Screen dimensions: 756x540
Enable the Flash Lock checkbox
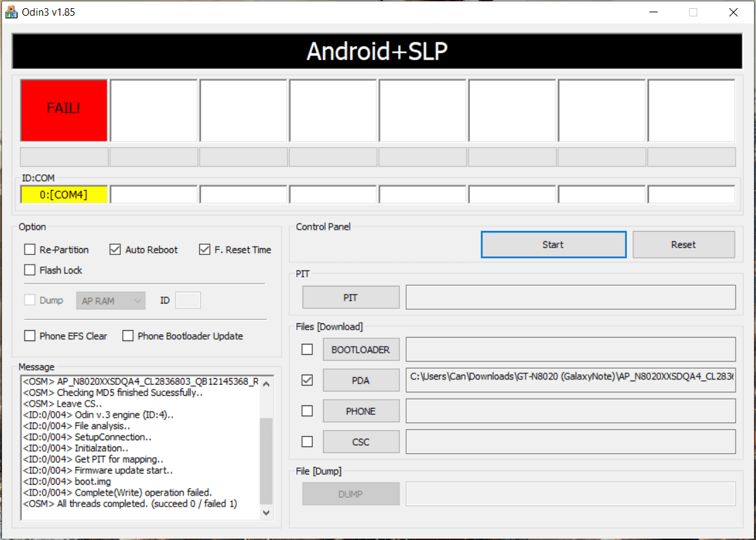[x=30, y=270]
